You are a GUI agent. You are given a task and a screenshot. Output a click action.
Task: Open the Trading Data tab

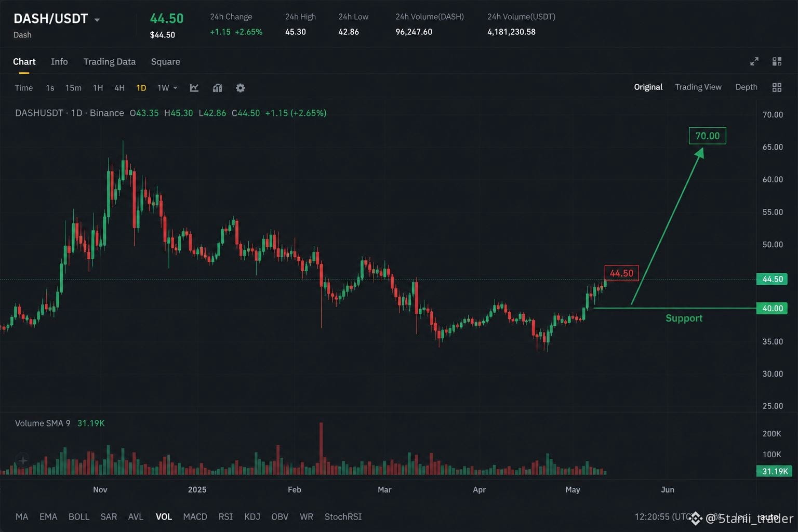point(109,61)
